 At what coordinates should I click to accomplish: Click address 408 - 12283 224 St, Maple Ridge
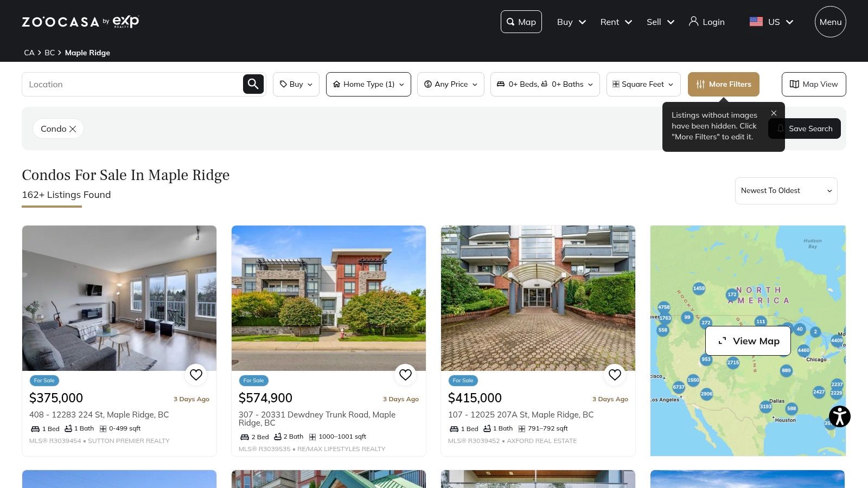click(x=99, y=415)
